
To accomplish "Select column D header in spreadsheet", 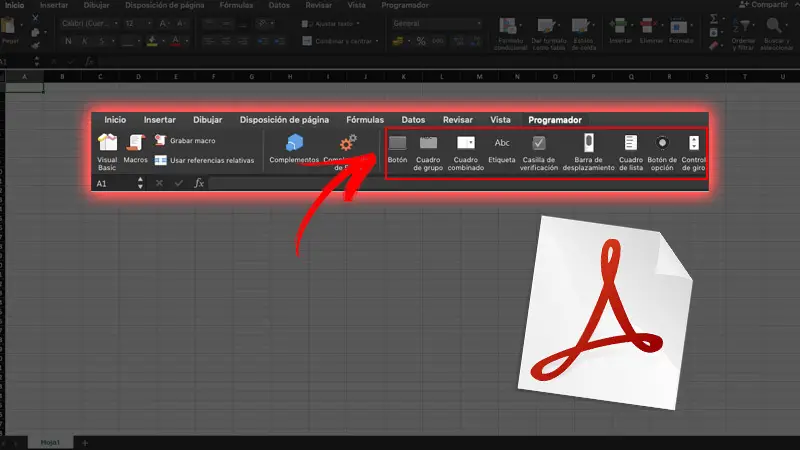I will (x=138, y=77).
